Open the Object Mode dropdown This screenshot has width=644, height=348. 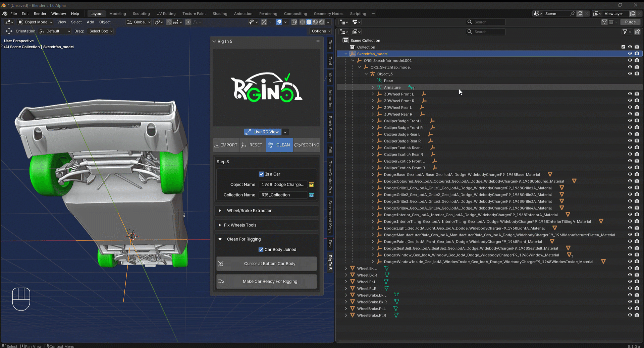pos(35,22)
